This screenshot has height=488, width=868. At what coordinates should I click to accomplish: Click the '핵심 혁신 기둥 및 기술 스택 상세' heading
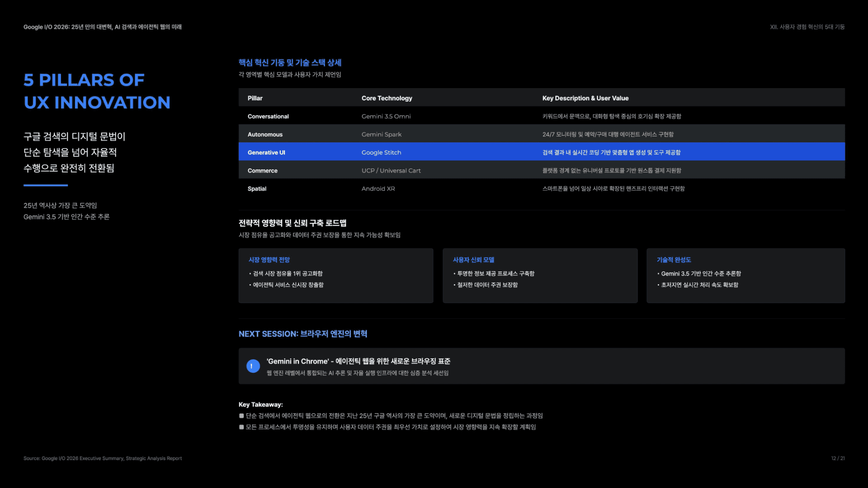pyautogui.click(x=290, y=62)
